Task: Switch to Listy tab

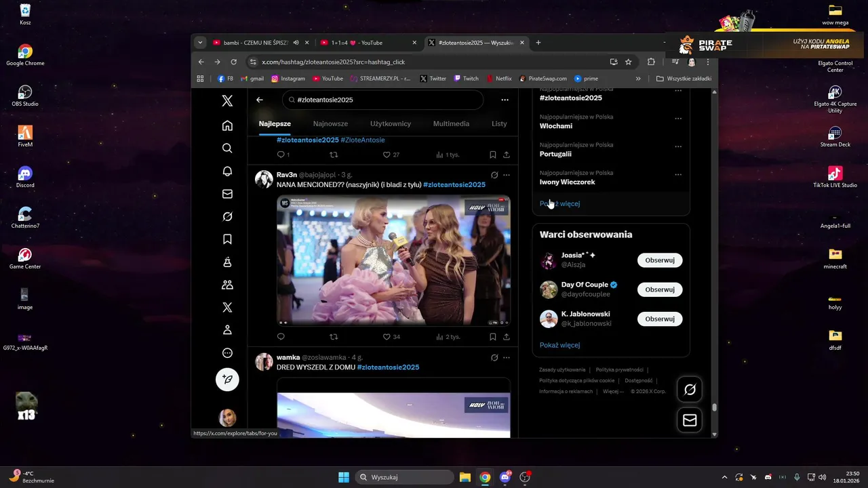Action: tap(499, 124)
